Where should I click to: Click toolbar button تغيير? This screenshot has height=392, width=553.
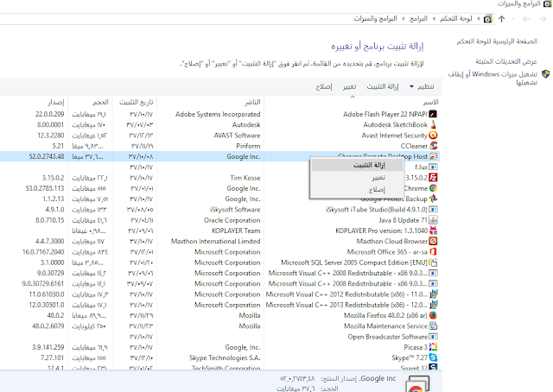pyautogui.click(x=349, y=86)
